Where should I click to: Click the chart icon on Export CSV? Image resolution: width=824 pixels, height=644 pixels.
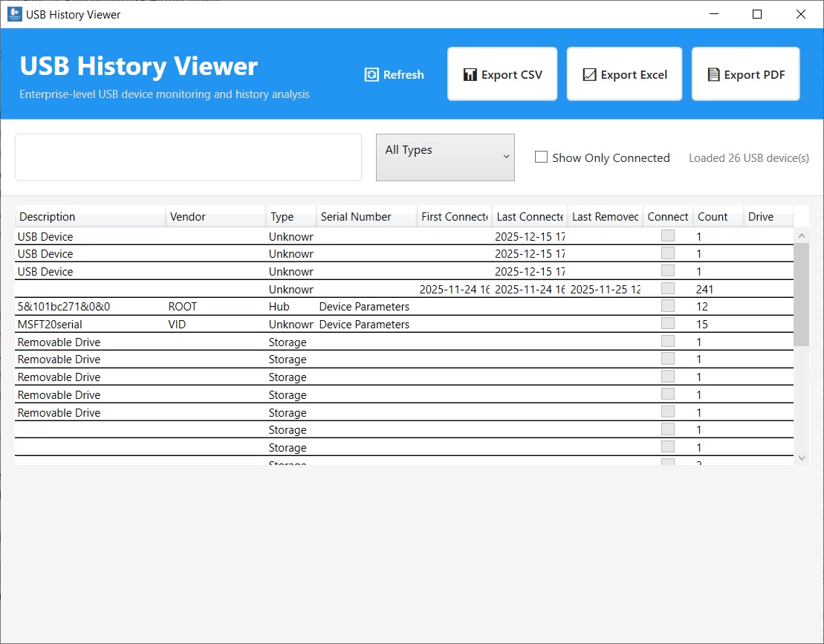[470, 75]
